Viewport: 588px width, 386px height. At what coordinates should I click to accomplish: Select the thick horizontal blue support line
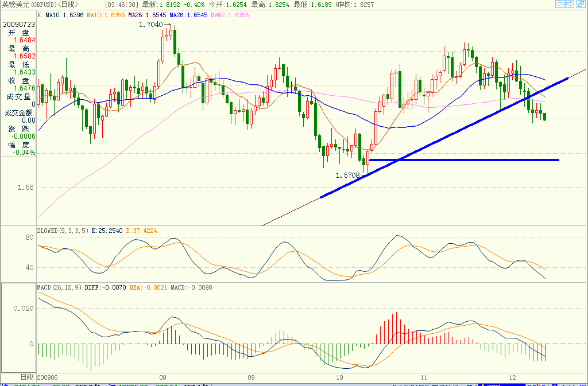click(464, 160)
